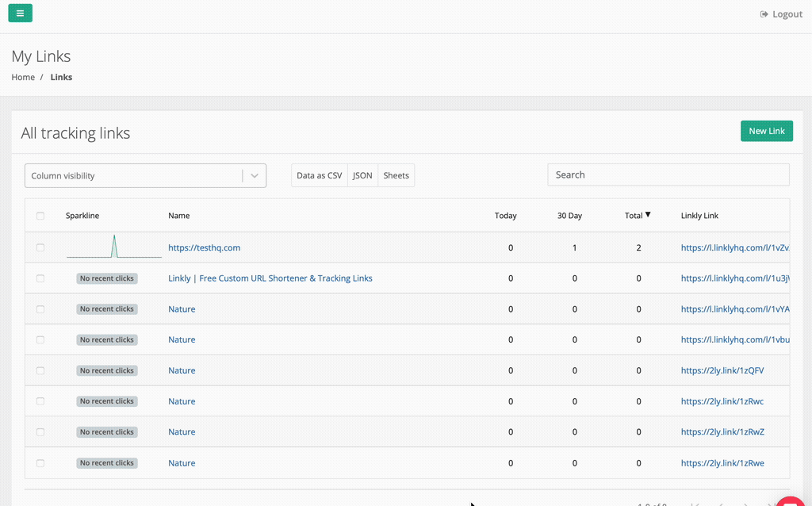This screenshot has width=812, height=506.
Task: Create a New Link
Action: (766, 130)
